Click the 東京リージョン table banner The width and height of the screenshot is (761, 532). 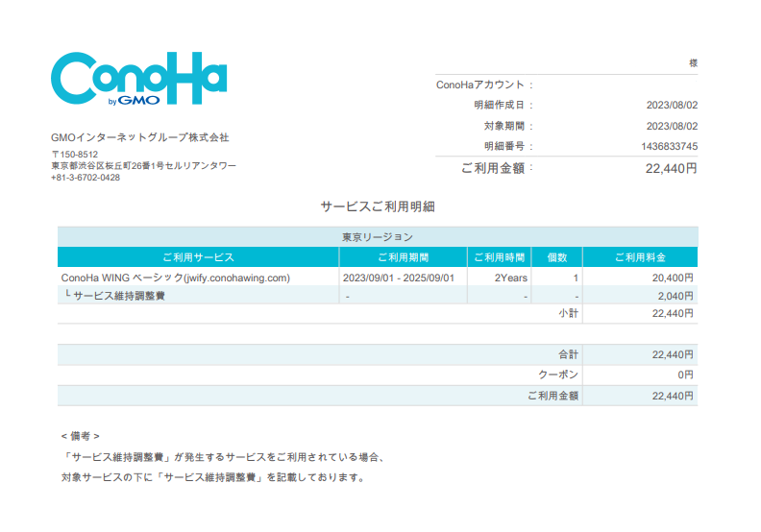pos(378,236)
